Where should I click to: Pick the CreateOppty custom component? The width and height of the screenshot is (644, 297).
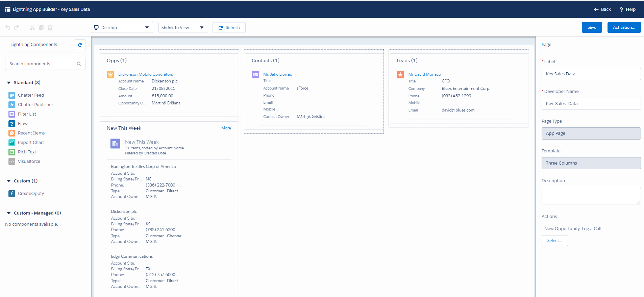31,194
